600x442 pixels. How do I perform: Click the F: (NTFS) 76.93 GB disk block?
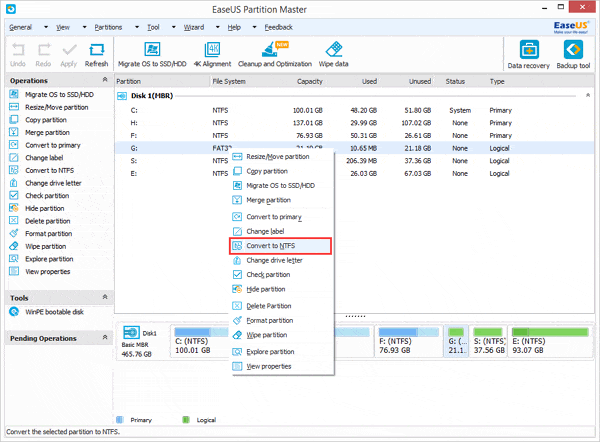tap(409, 341)
